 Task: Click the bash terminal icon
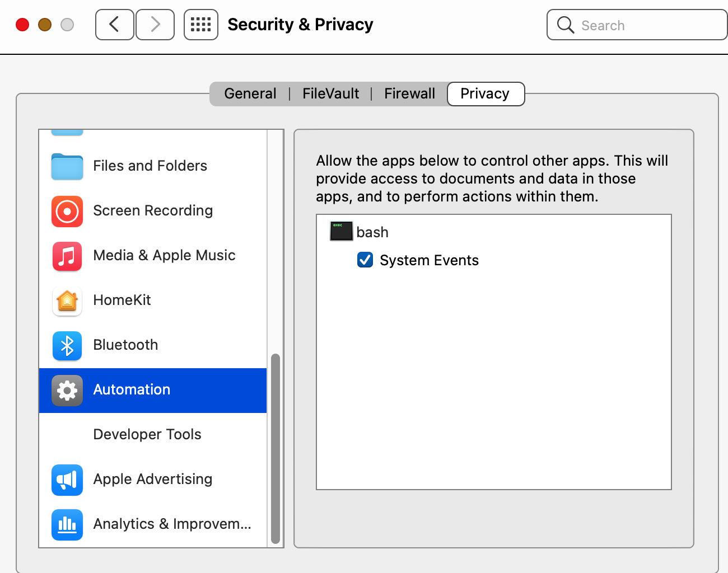click(x=341, y=232)
